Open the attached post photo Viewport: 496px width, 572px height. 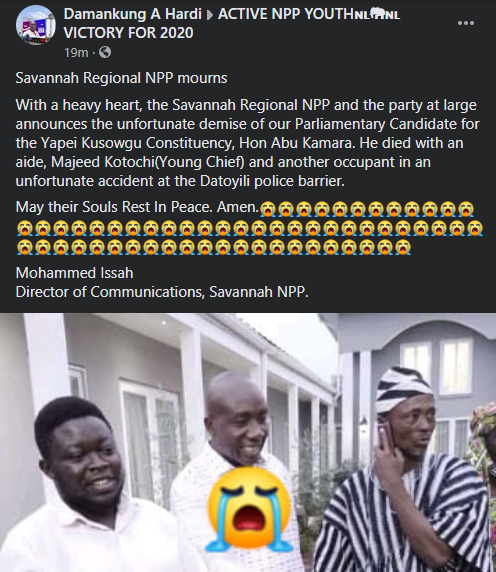[248, 442]
